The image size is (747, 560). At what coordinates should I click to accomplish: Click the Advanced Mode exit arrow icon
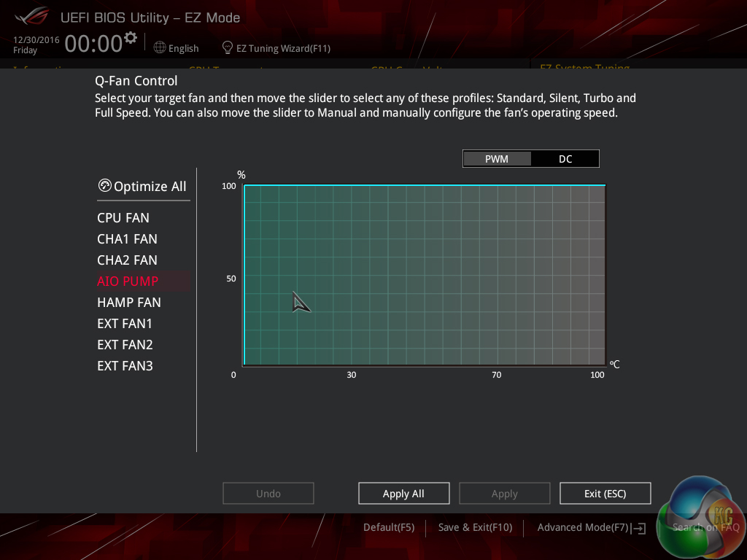(639, 528)
